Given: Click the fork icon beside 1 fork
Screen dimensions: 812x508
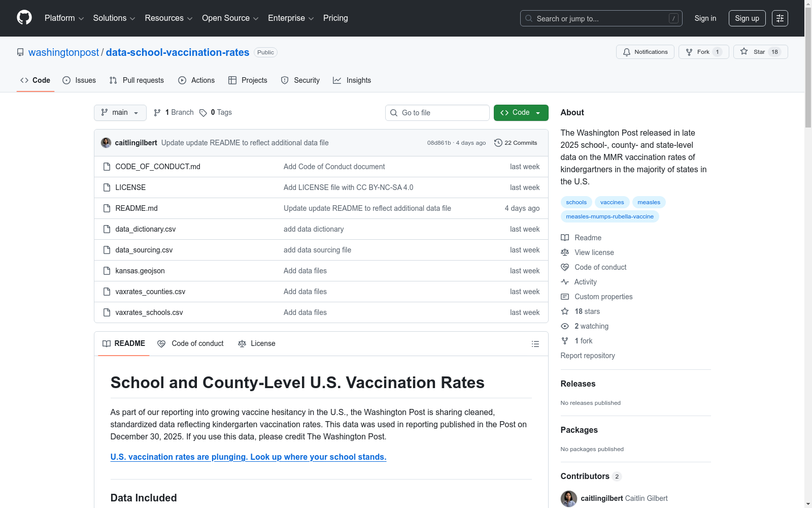Looking at the screenshot, I should 565,341.
